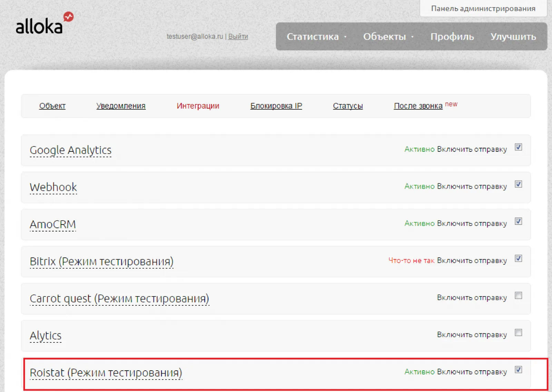Open the Объекты dropdown menu
This screenshot has height=392, width=552.
(388, 37)
